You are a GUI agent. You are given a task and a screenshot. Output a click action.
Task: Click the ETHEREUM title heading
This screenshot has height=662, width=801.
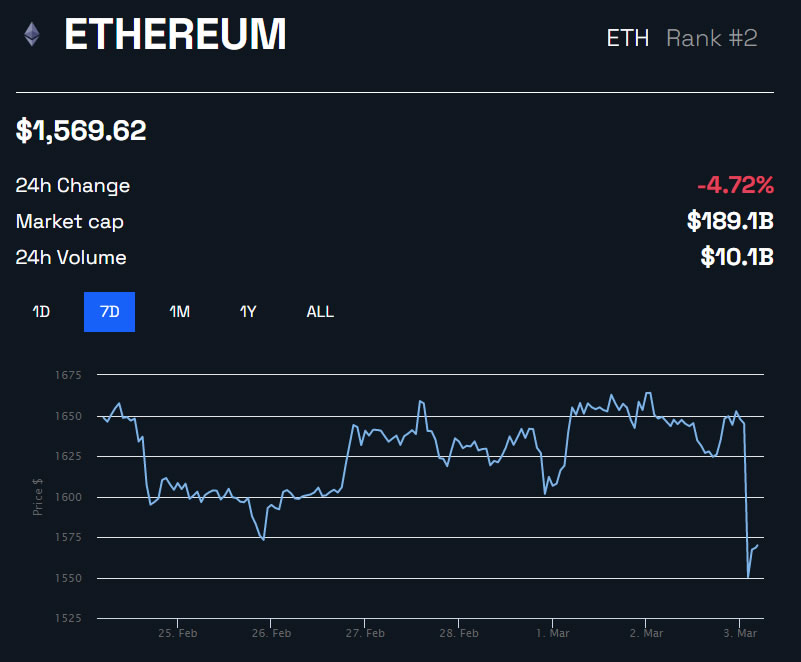coord(175,36)
